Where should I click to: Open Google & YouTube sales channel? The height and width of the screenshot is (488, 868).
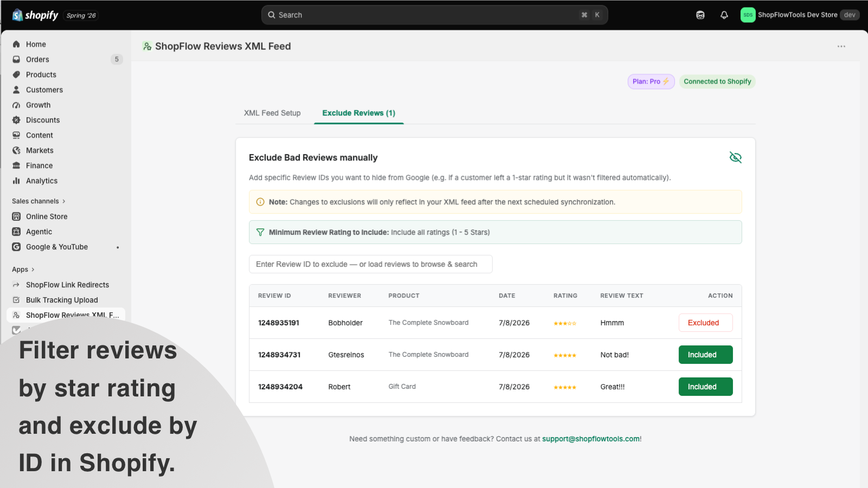coord(57,247)
